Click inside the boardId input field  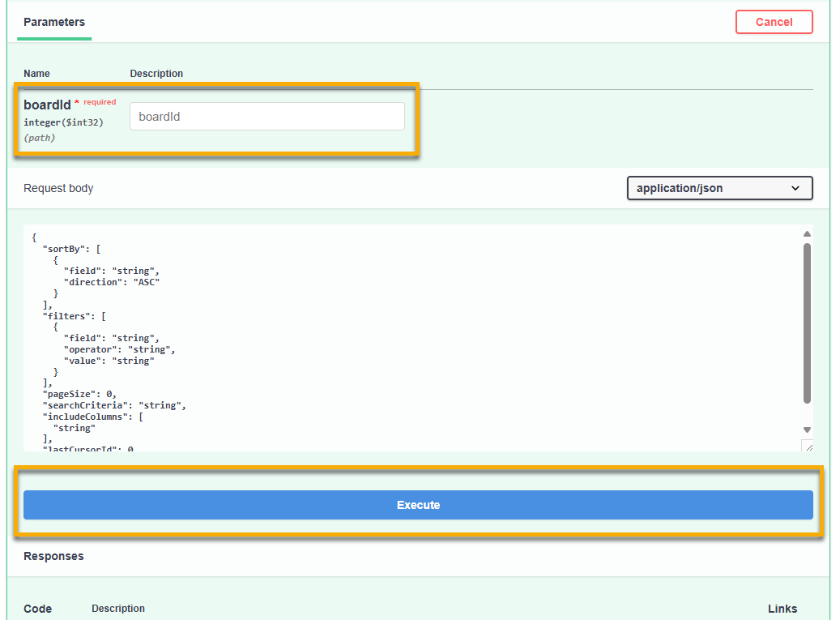pyautogui.click(x=266, y=116)
